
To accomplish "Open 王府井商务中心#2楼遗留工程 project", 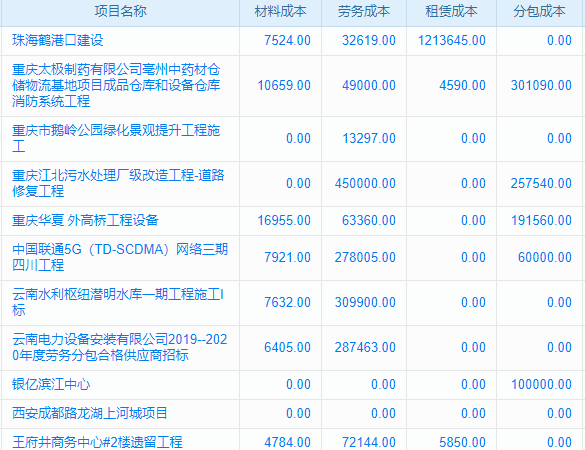I will (97, 442).
